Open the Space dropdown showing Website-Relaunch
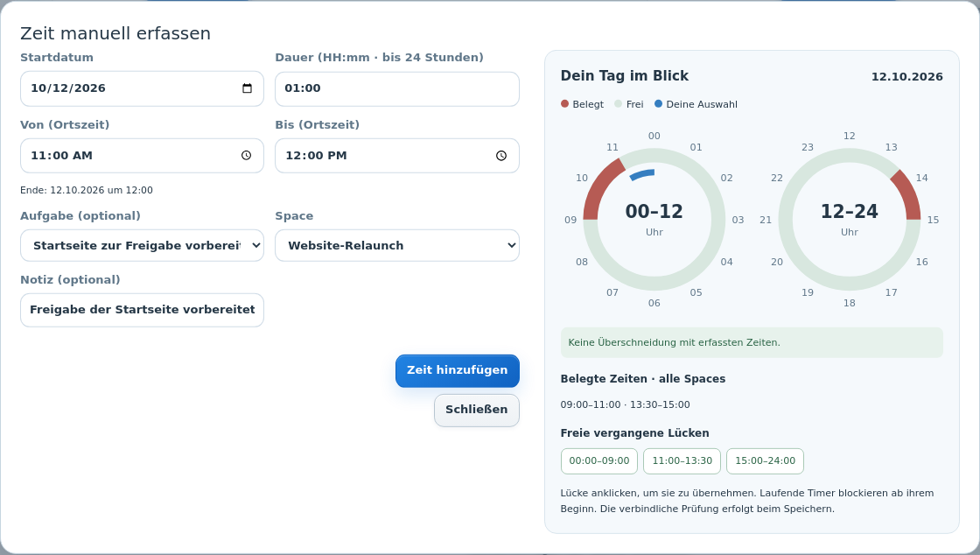The height and width of the screenshot is (555, 980). click(x=397, y=246)
